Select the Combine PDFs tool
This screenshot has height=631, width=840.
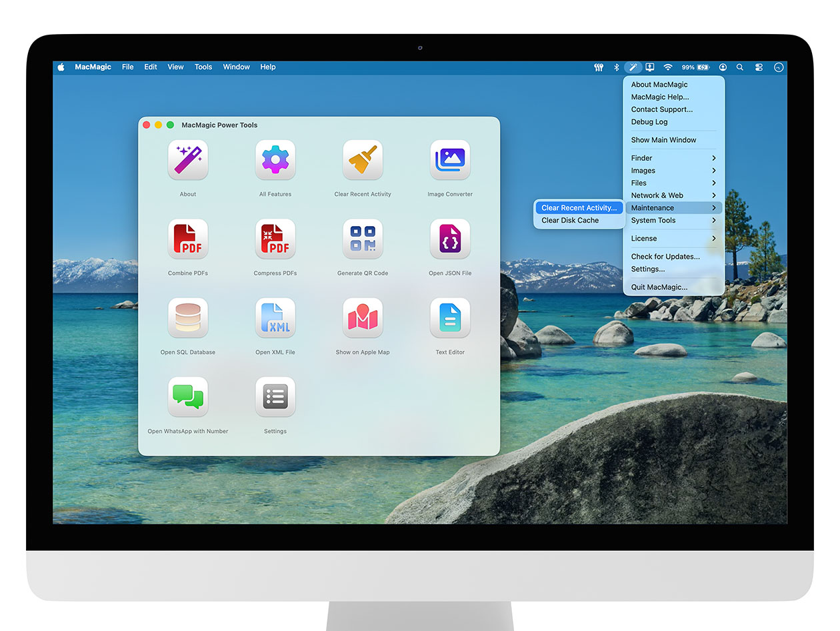187,239
